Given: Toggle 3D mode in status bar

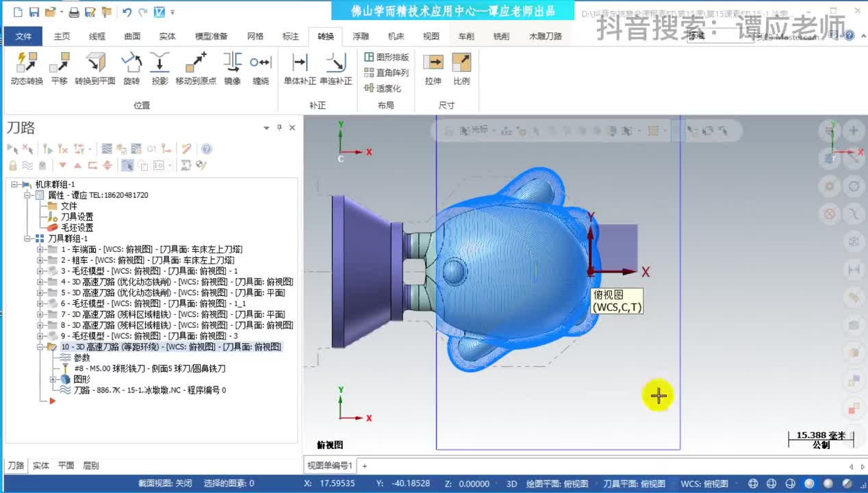Looking at the screenshot, I should point(511,483).
